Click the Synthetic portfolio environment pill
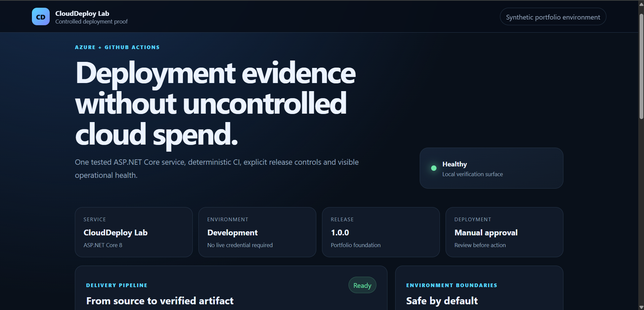Screen dimensions: 644x310 click(553, 17)
